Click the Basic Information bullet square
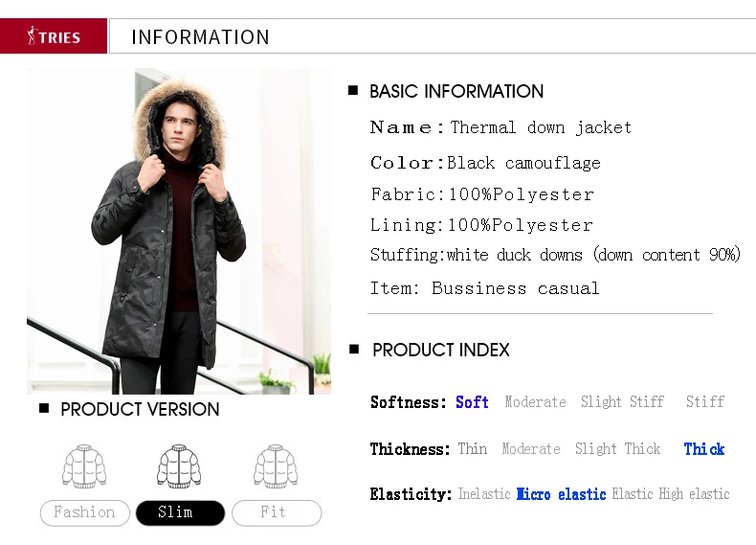The height and width of the screenshot is (545, 756). [353, 90]
